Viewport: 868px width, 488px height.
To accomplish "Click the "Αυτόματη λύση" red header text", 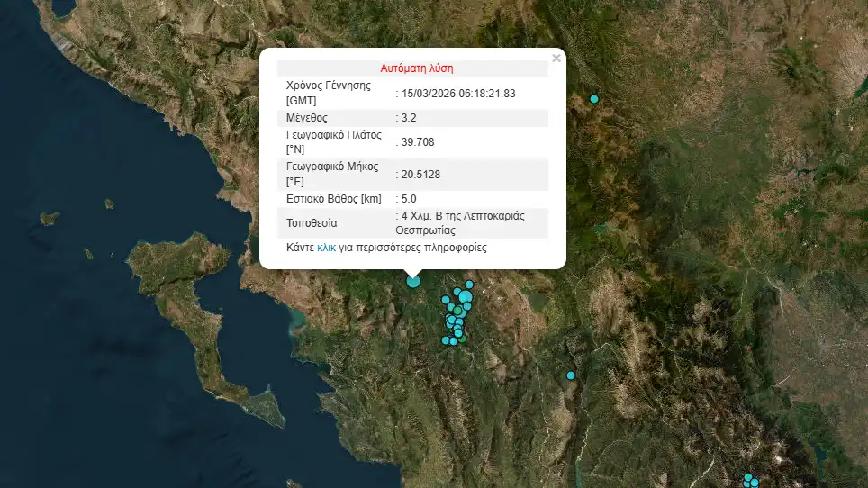I will coord(417,68).
